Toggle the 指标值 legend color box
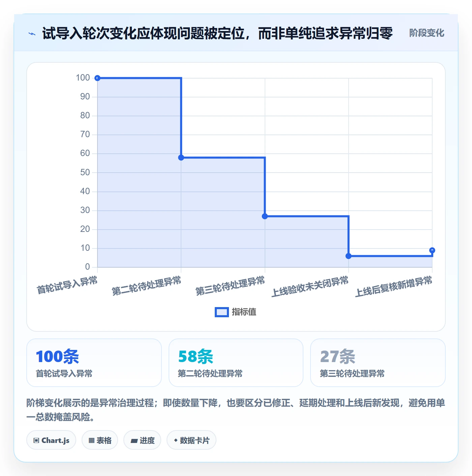The image size is (472, 476). coord(222,312)
